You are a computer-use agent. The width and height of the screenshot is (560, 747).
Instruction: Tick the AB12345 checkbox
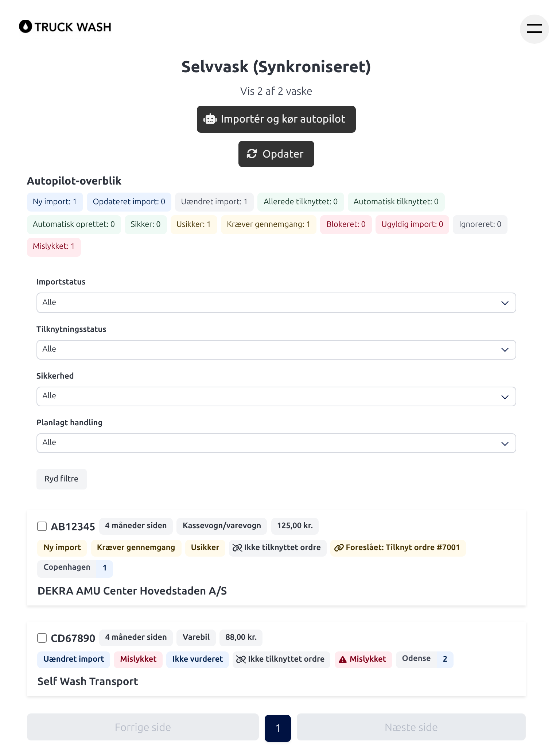(x=42, y=526)
